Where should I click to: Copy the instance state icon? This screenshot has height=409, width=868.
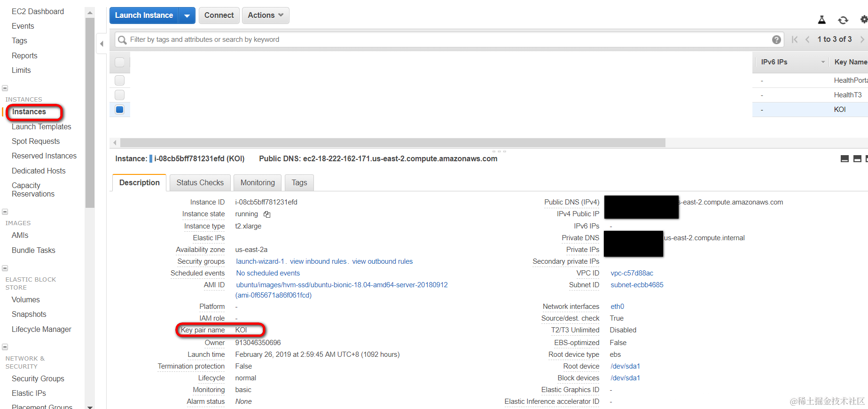(267, 214)
